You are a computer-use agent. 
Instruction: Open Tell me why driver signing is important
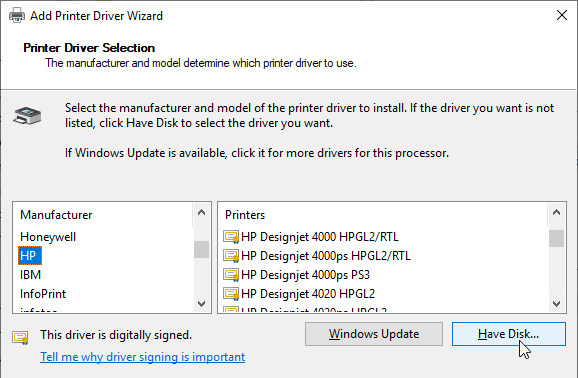click(143, 357)
